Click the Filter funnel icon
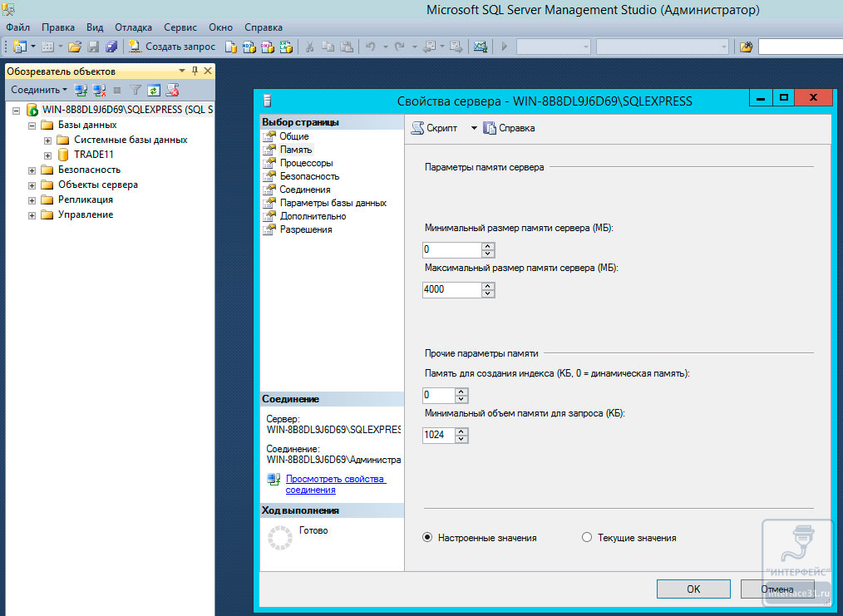This screenshot has width=843, height=616. tap(136, 91)
